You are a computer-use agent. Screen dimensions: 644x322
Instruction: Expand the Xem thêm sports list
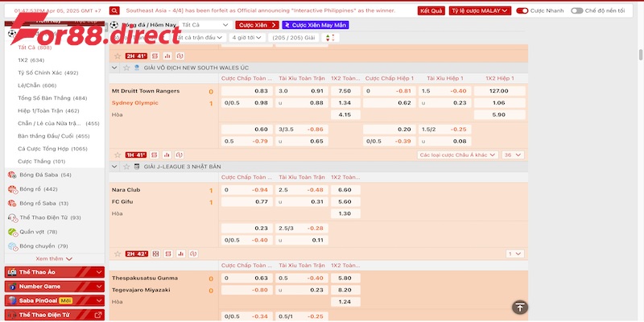coord(54,258)
